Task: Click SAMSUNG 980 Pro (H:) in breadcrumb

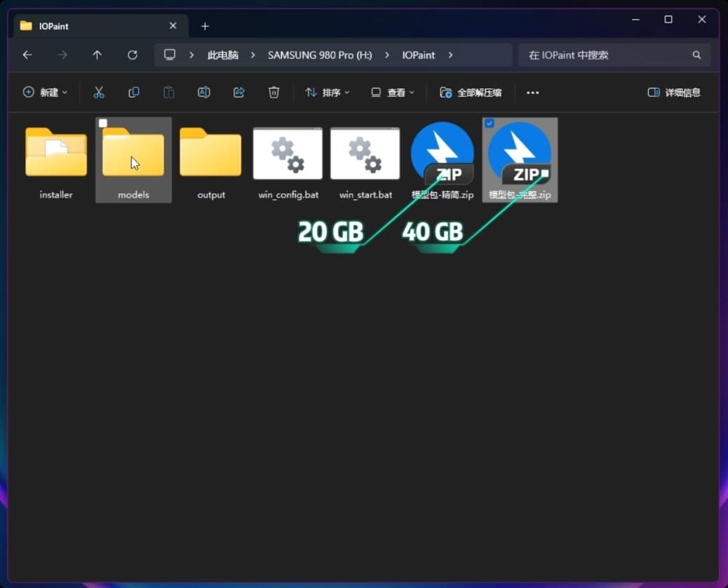Action: pyautogui.click(x=320, y=55)
